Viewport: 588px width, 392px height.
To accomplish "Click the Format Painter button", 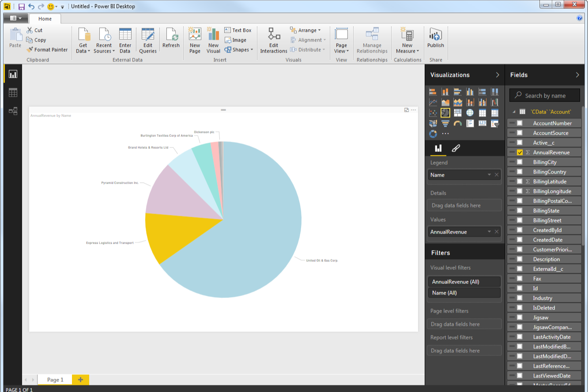I will [x=47, y=49].
